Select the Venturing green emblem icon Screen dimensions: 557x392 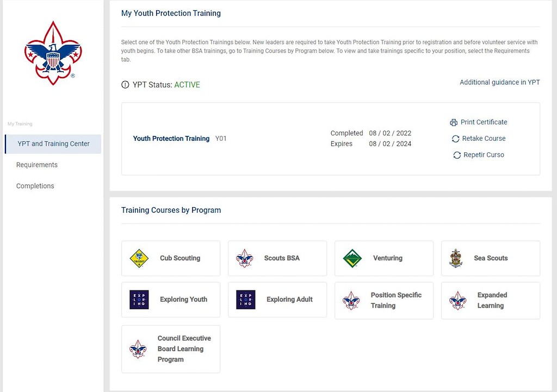point(352,258)
